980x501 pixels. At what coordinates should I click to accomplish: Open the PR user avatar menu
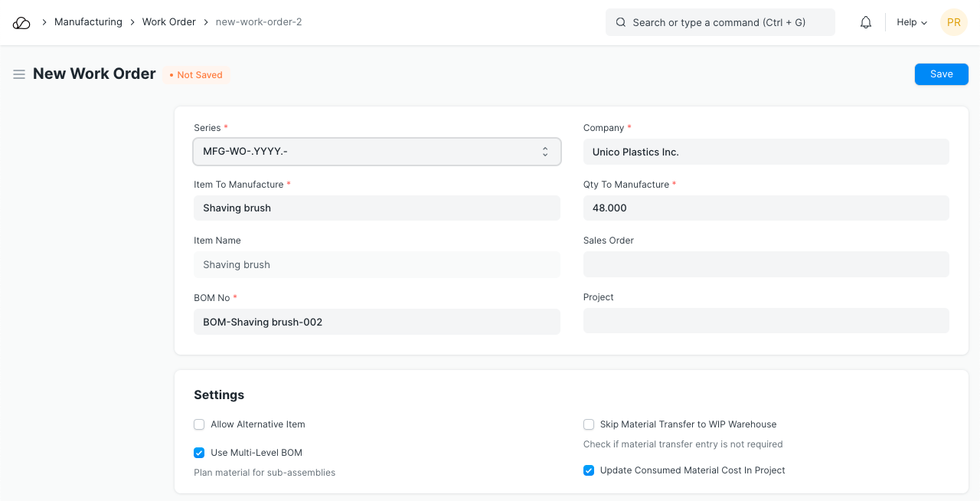pos(953,23)
